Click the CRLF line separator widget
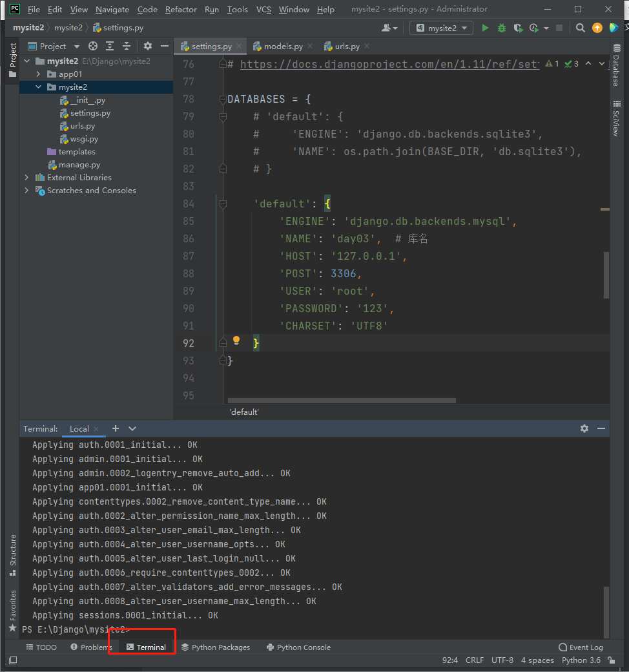Screen dimensions: 629x672 click(474, 660)
